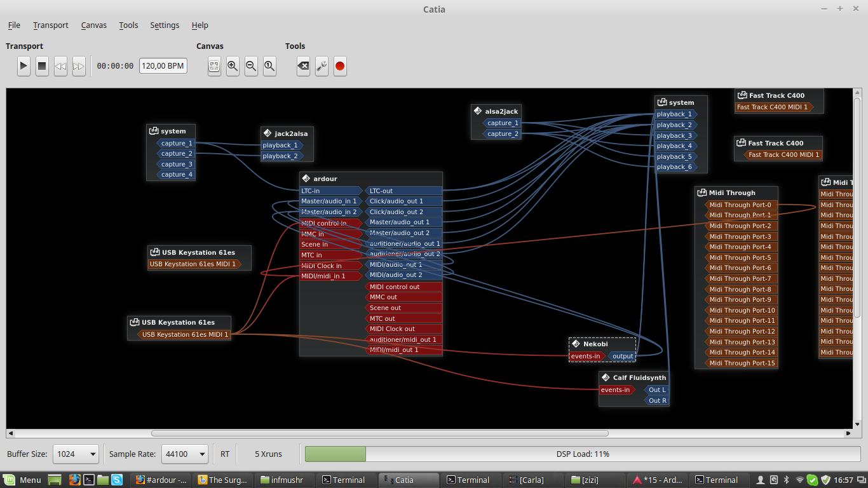This screenshot has width=868, height=488.
Task: Click the 5 Xruns counter
Action: [268, 454]
